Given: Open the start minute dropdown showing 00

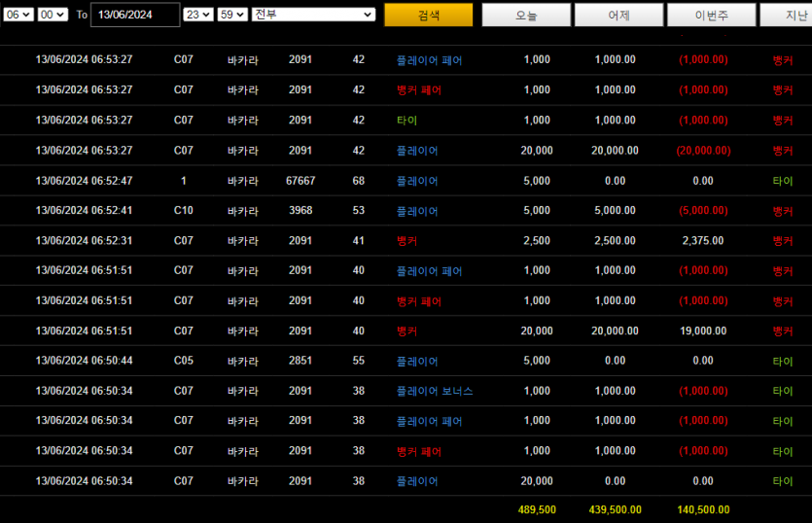Looking at the screenshot, I should [53, 15].
